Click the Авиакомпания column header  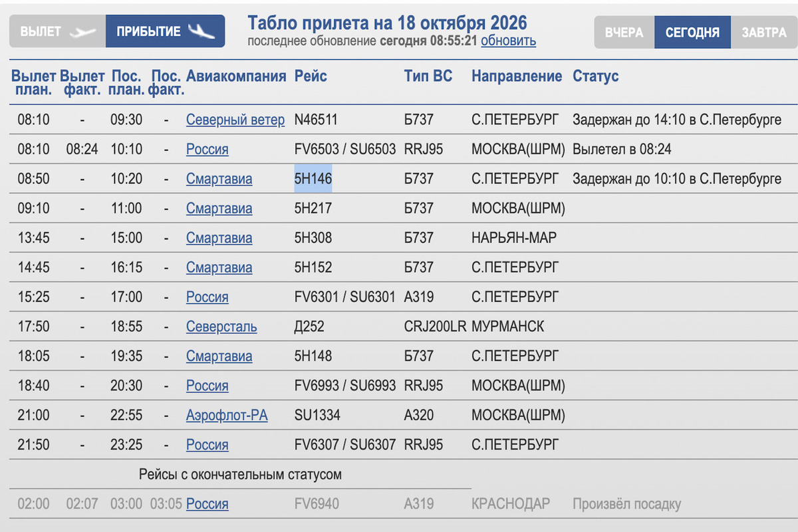[236, 76]
